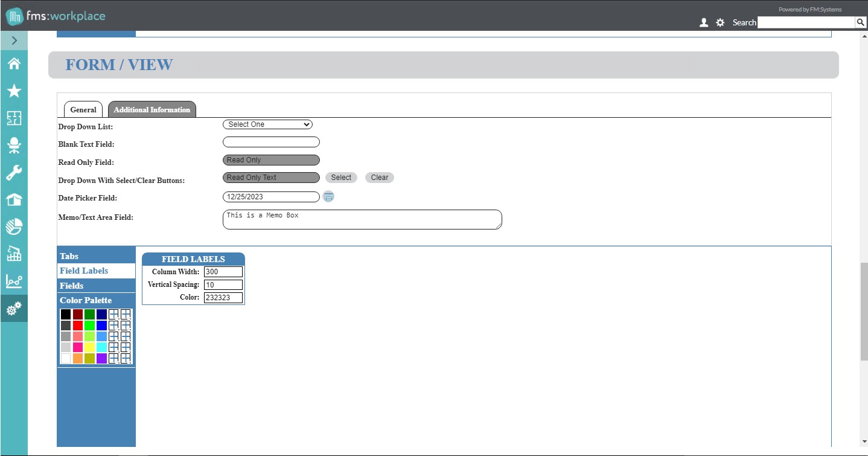Open the floor plan icon in the sidebar
Viewport: 868px width, 456px height.
[14, 118]
